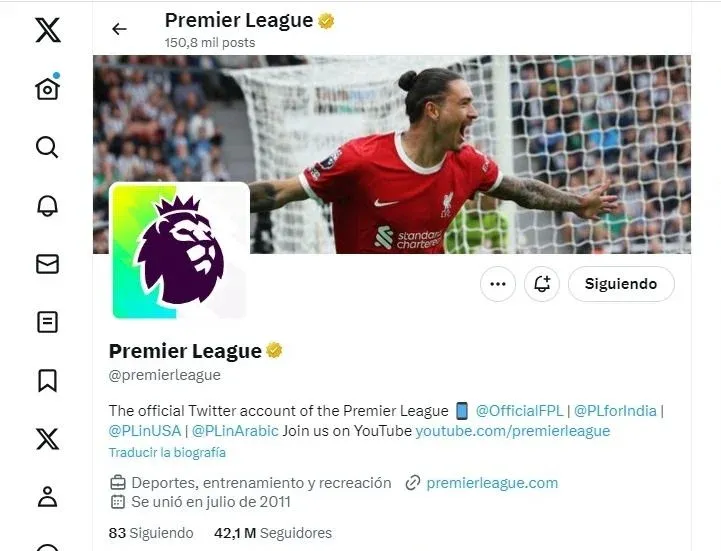Open the Notifications bell in sidebar
This screenshot has width=721, height=551.
(x=47, y=206)
